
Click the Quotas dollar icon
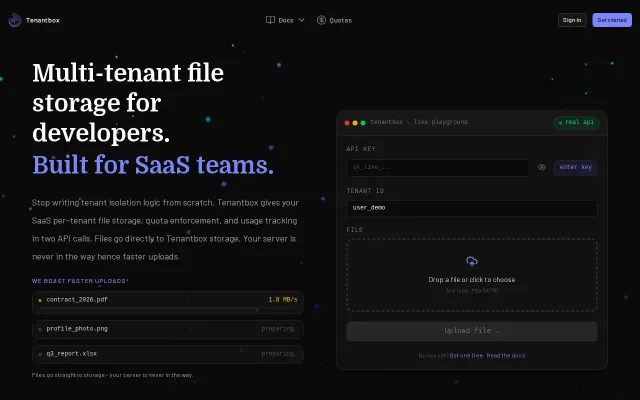(x=321, y=20)
